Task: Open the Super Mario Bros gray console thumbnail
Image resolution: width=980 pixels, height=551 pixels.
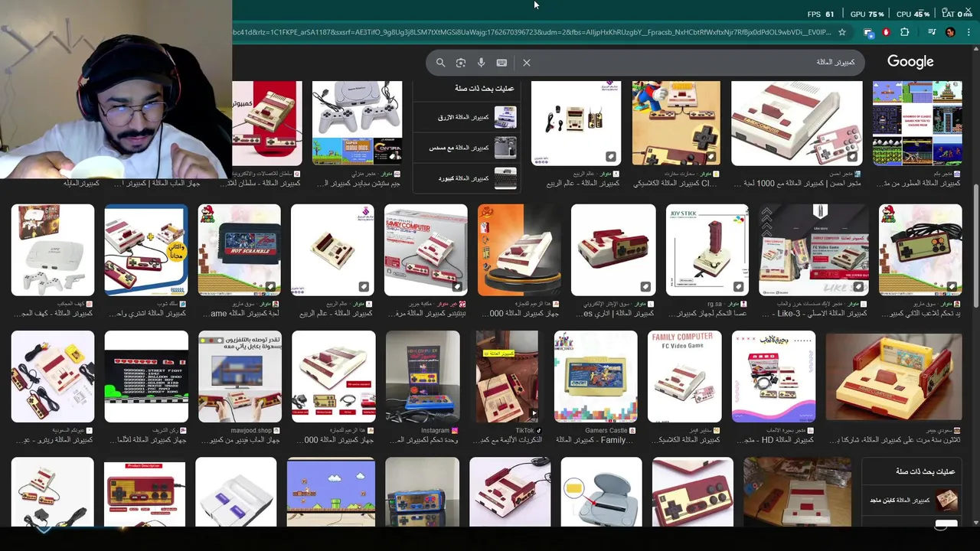Action: (357, 123)
